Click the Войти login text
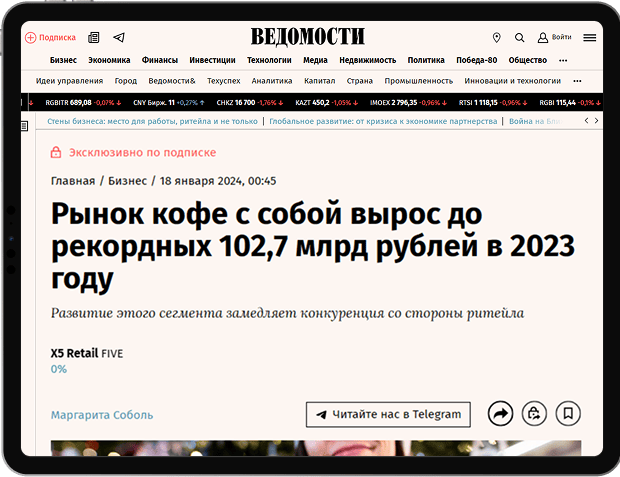Viewport: 620px width, 477px height. pyautogui.click(x=561, y=37)
